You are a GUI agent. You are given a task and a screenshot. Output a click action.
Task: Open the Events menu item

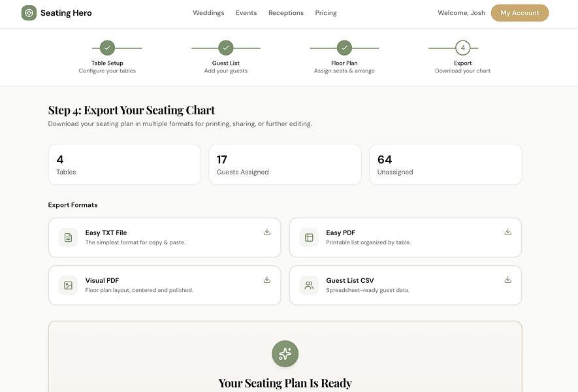click(x=246, y=13)
